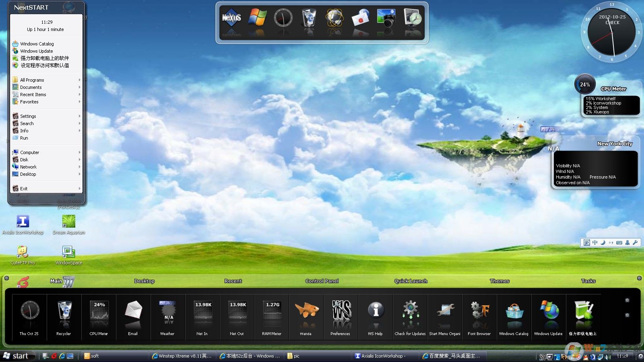Click the 24% CPU Meter gauge

click(x=585, y=84)
